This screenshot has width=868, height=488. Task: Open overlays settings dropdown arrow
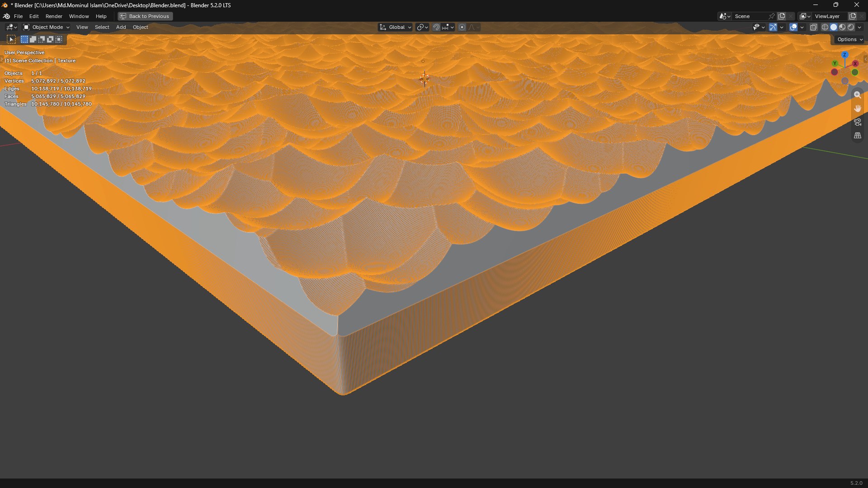pos(802,27)
